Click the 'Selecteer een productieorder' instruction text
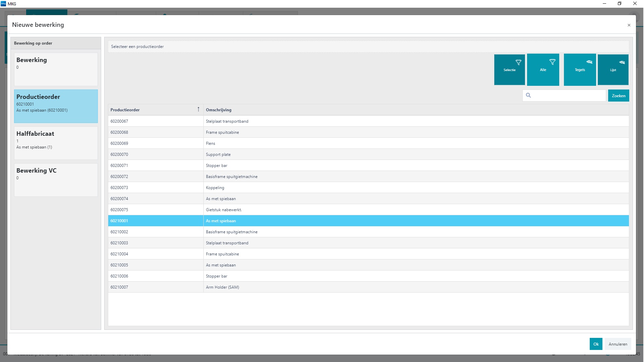 point(137,47)
